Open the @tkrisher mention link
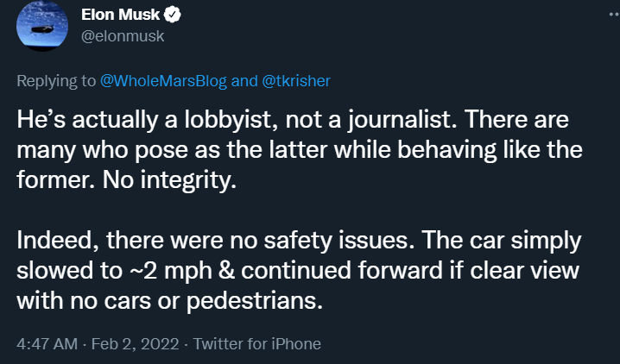620x364 pixels. point(294,81)
